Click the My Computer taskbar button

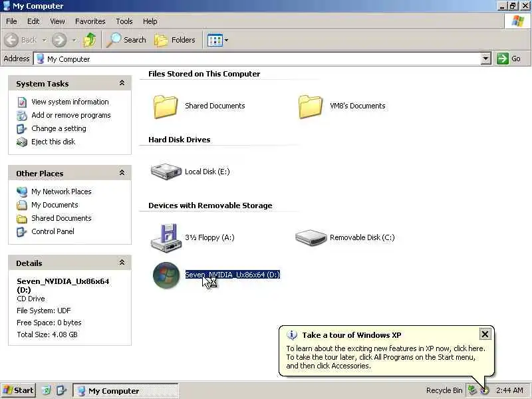pos(125,391)
